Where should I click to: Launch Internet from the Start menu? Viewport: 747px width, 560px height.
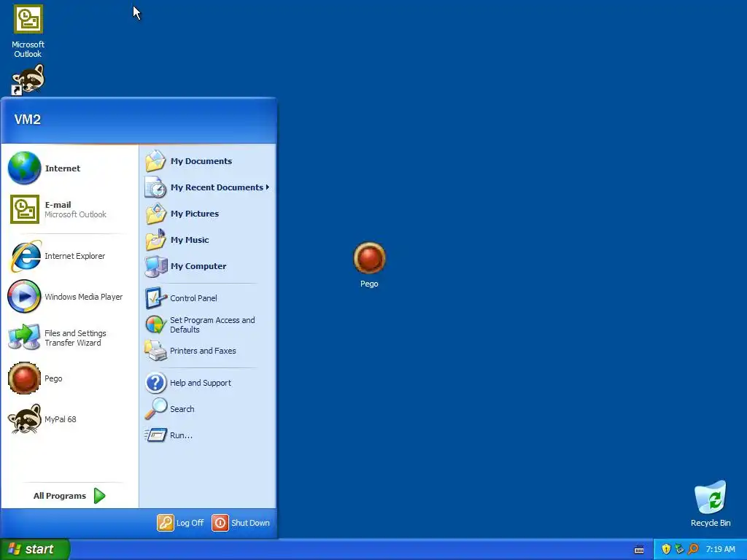(x=70, y=168)
